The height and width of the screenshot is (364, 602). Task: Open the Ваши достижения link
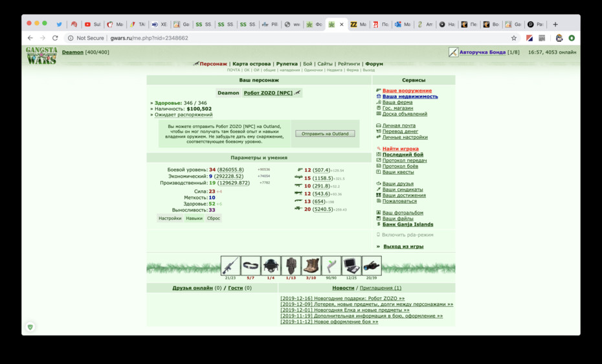[404, 195]
